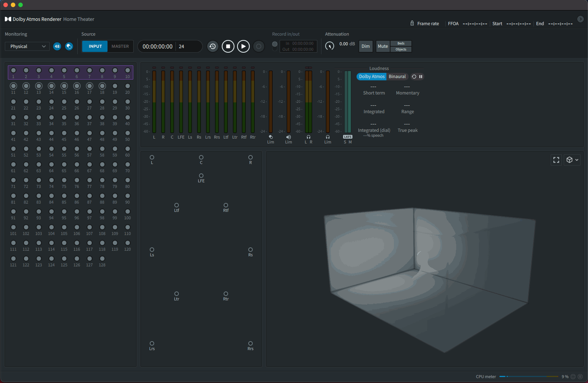Open the Physical monitoring dropdown
The width and height of the screenshot is (588, 383).
(27, 46)
